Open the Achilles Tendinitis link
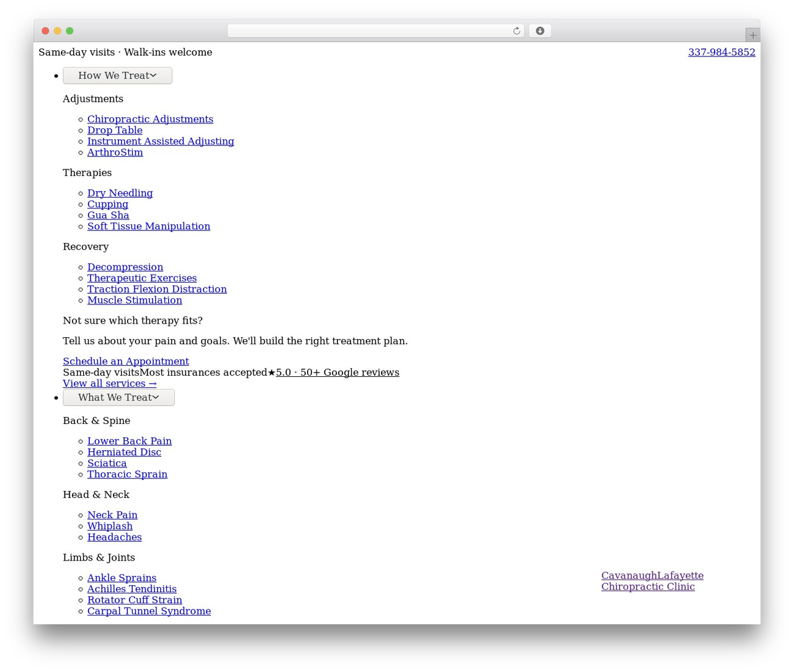This screenshot has width=794, height=672. [132, 590]
